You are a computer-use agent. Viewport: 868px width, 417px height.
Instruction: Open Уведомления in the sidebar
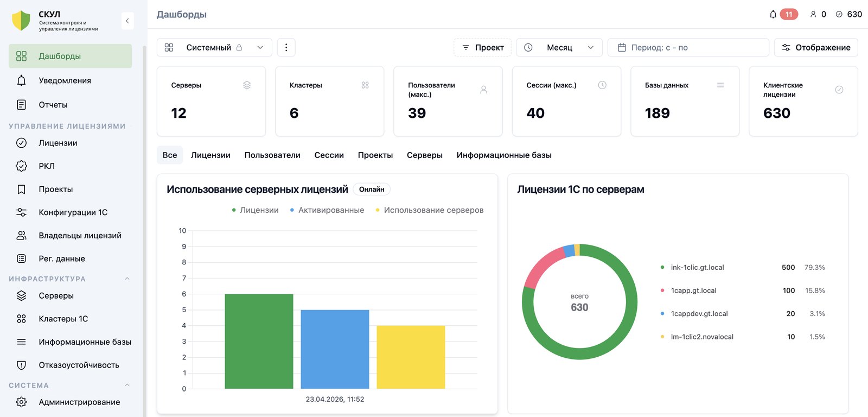(x=70, y=80)
